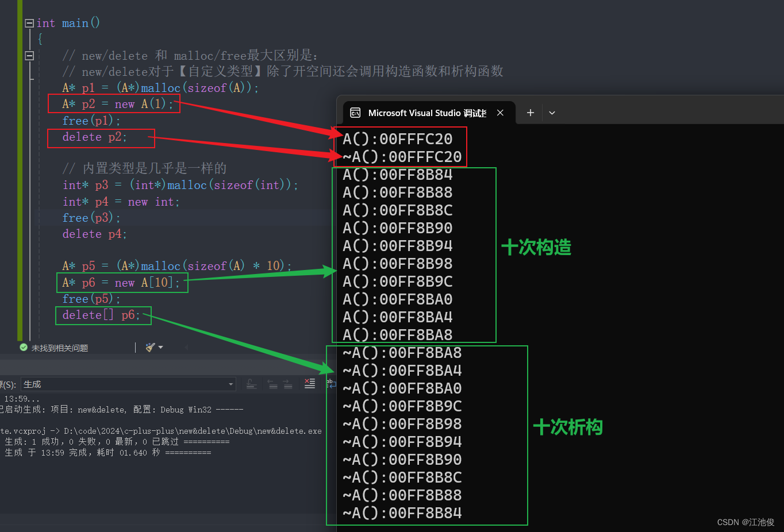This screenshot has width=784, height=532.
Task: Go to previous message in output
Action: point(273,384)
